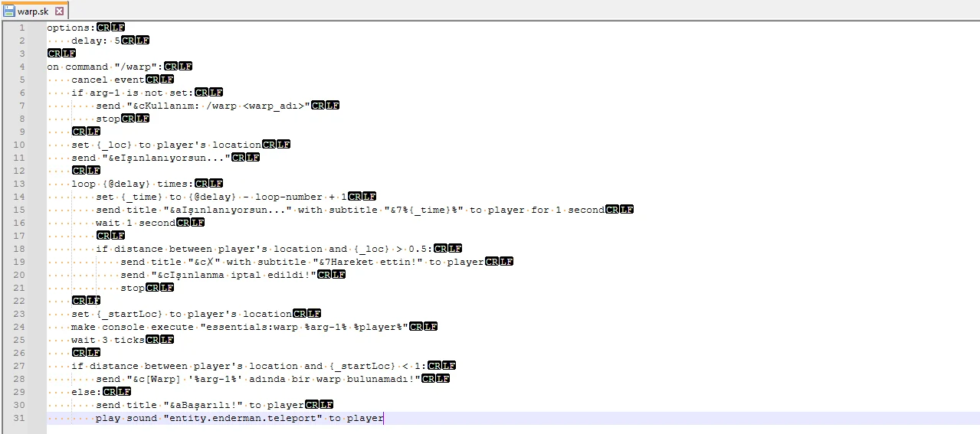Click line number 10 in the margin

click(x=19, y=145)
